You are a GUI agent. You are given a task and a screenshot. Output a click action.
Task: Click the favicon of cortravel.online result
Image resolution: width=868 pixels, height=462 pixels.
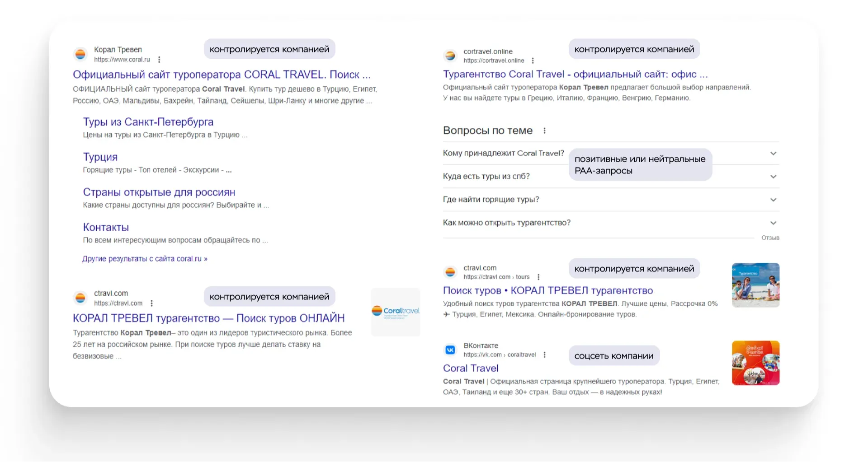(450, 56)
